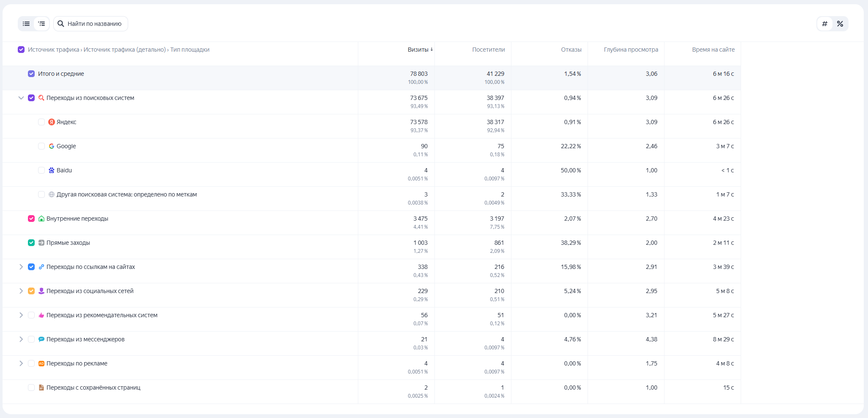Expand Переходы по ссылкам на сайтах
The height and width of the screenshot is (418, 868).
(21, 267)
